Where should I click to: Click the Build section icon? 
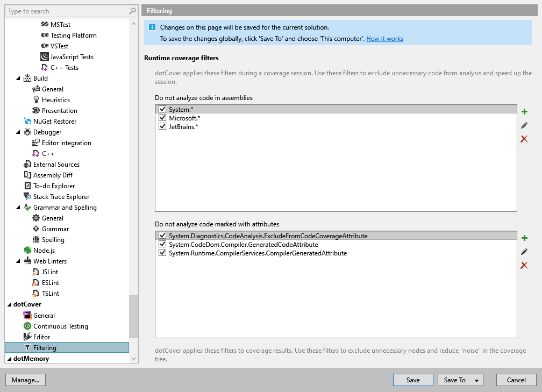27,78
